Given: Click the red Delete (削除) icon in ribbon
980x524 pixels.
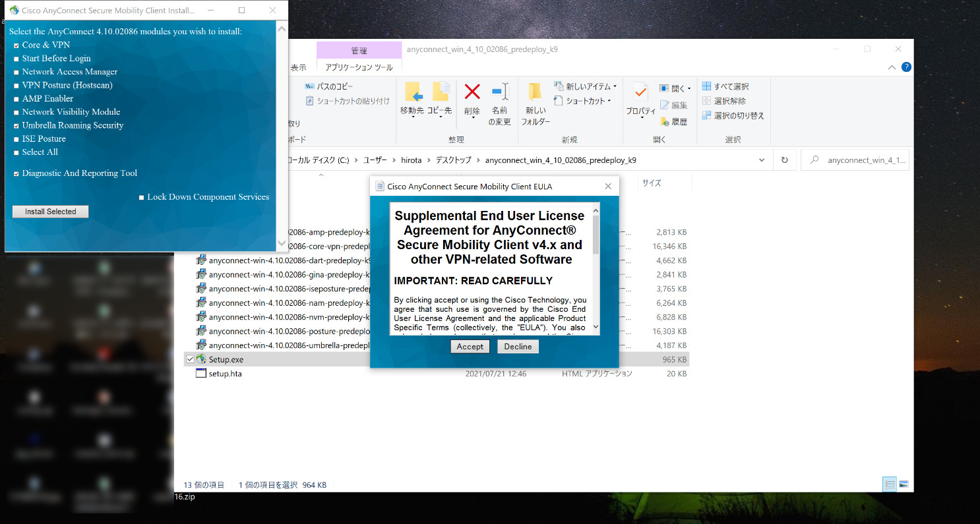Looking at the screenshot, I should coord(472,92).
